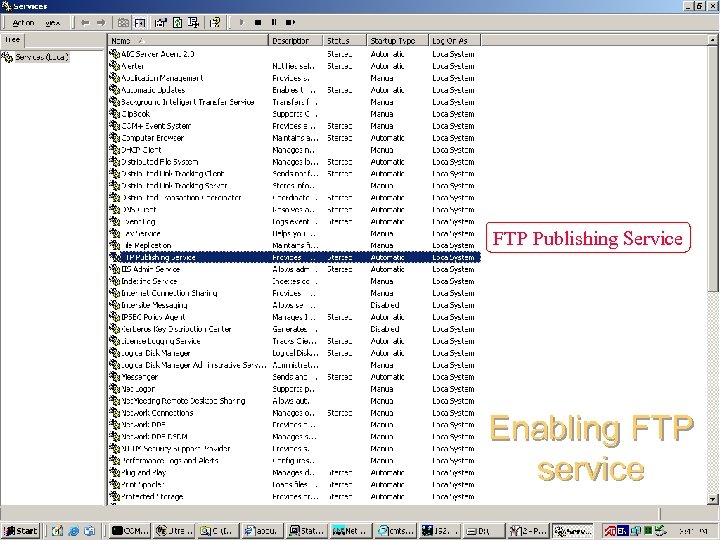This screenshot has height=540, width=720.
Task: Click the vertical scrollbar thumb
Action: click(712, 168)
